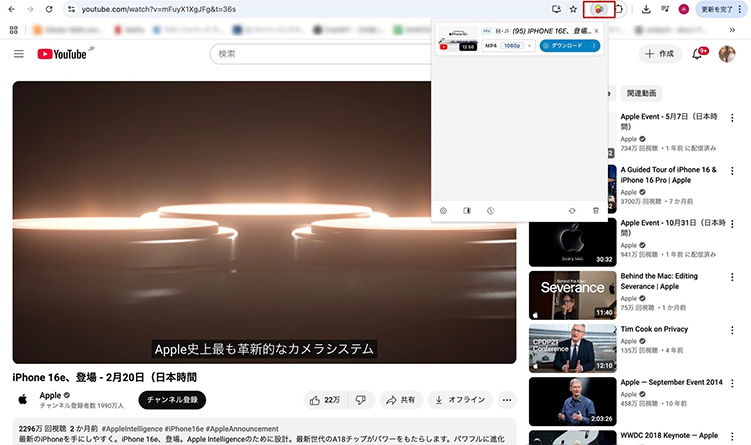
Task: Open the Chrome profile avatar
Action: pyautogui.click(x=683, y=9)
